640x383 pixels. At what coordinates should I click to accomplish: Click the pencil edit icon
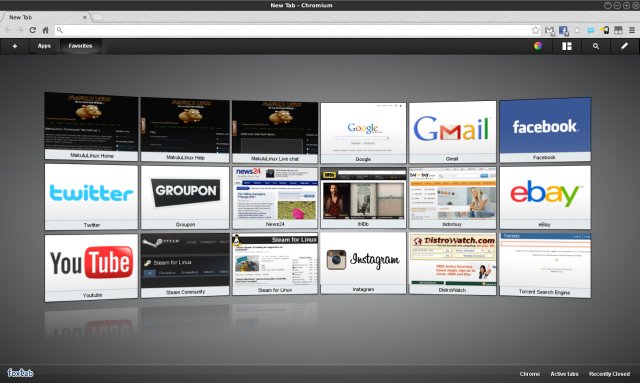pos(624,46)
